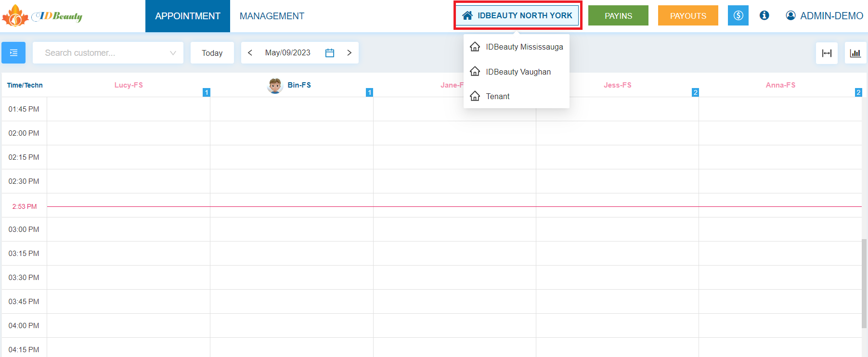
Task: Click the admin user profile icon
Action: 790,15
